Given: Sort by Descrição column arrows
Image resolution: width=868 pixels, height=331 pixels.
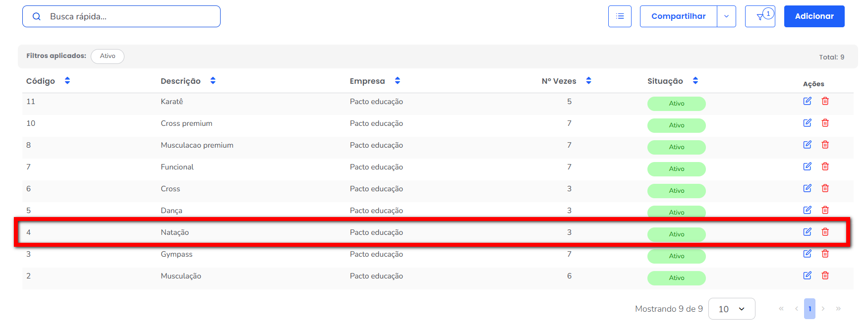Looking at the screenshot, I should tap(213, 81).
